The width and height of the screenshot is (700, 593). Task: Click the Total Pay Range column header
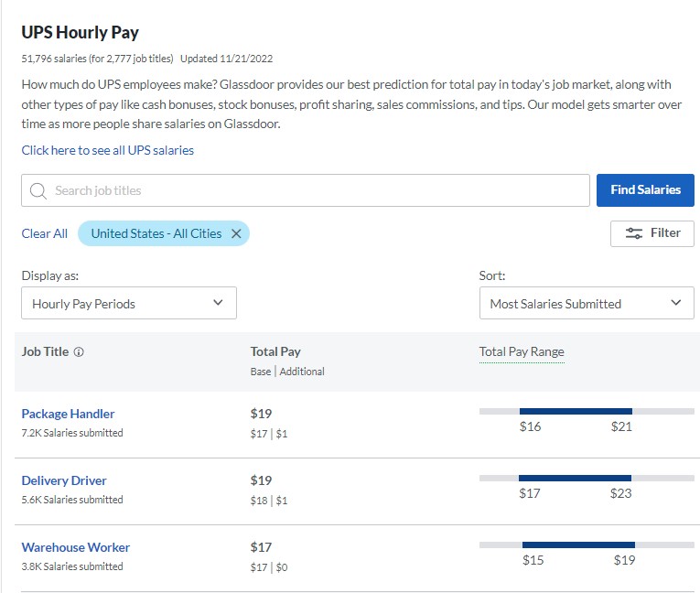pyautogui.click(x=522, y=352)
